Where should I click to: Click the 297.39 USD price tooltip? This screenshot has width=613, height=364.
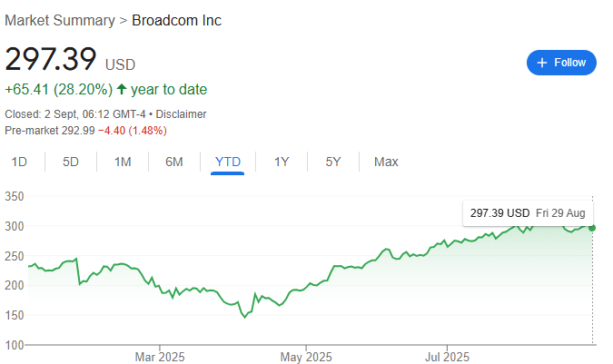pyautogui.click(x=528, y=213)
